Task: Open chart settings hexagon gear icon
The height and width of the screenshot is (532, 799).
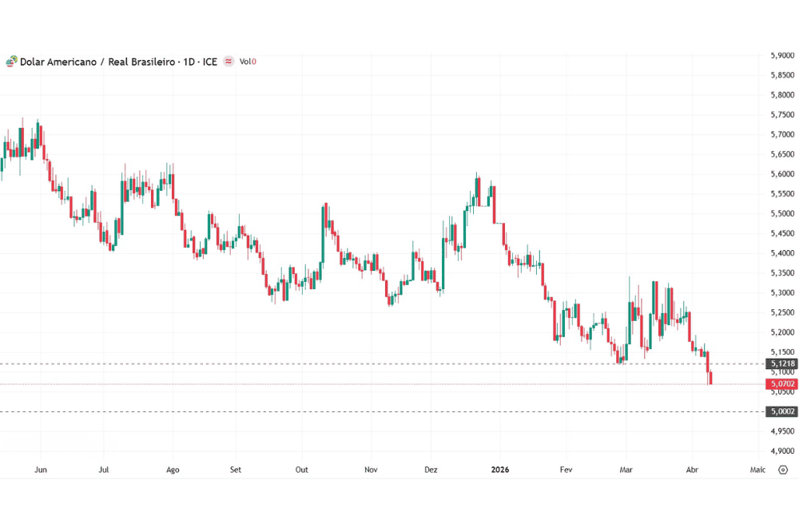Action: point(782,470)
